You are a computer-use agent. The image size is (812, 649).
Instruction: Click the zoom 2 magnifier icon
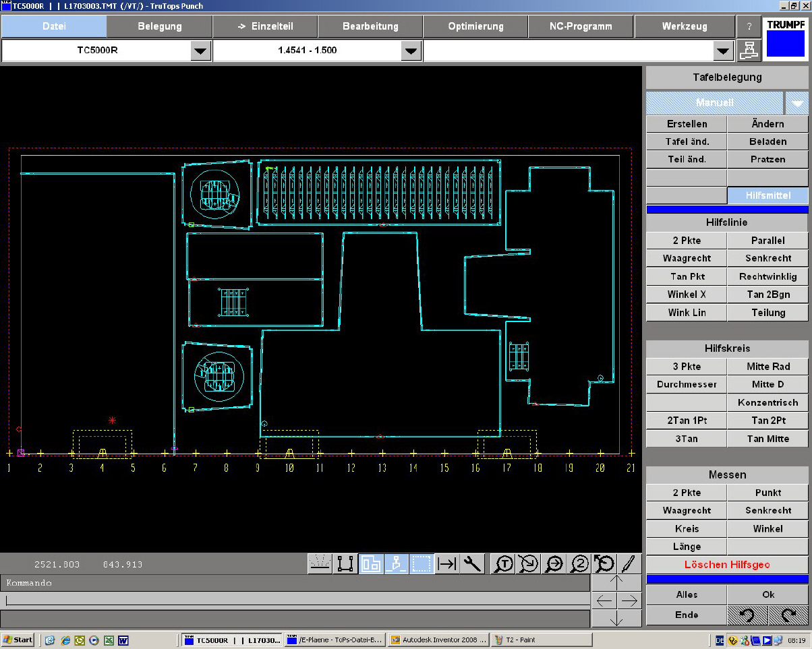[579, 563]
